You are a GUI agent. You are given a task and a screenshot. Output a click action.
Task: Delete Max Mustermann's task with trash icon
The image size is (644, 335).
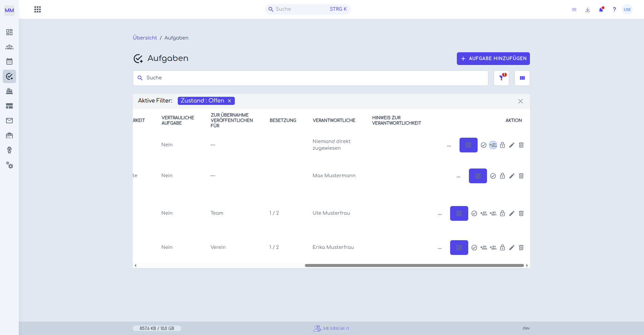pyautogui.click(x=521, y=176)
